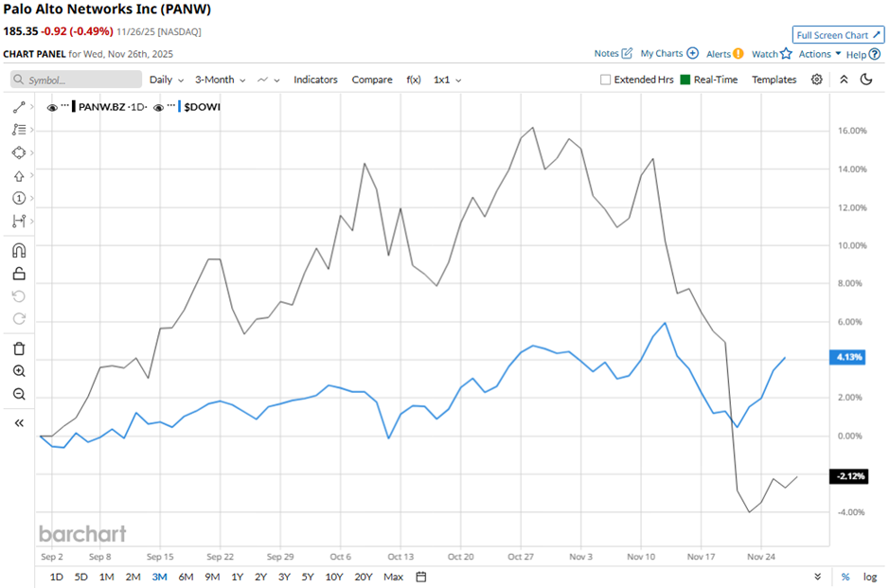Select the 6M time range
Screen dimensions: 890x588
(x=186, y=577)
